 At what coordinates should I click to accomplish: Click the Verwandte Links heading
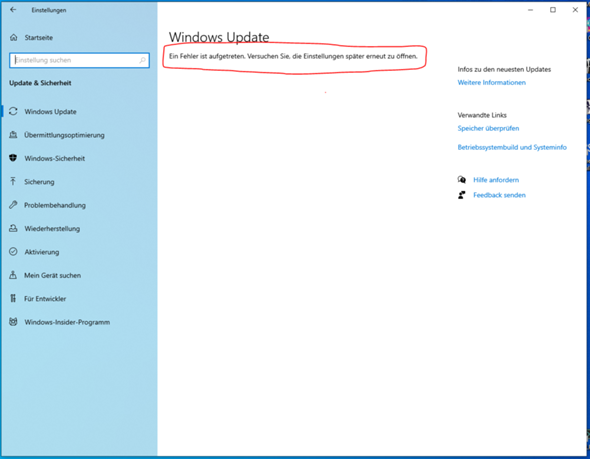482,115
